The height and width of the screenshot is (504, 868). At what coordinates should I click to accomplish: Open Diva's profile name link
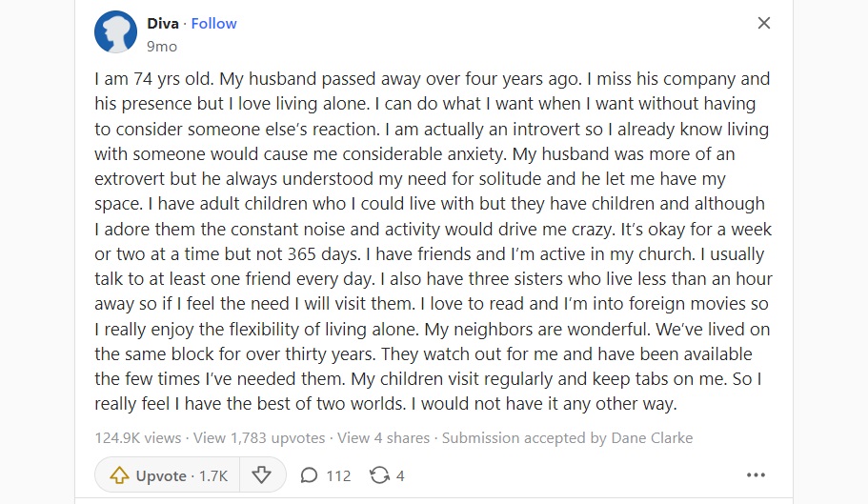[163, 24]
